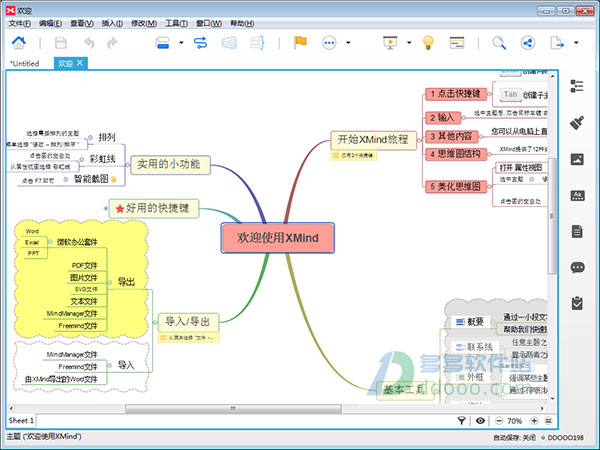Select the 导入/导出 topic

(188, 322)
